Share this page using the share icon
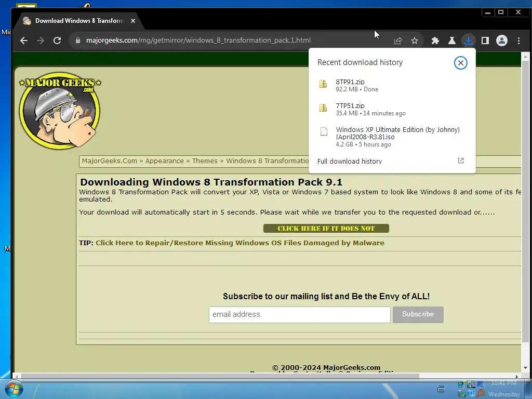 pyautogui.click(x=397, y=41)
